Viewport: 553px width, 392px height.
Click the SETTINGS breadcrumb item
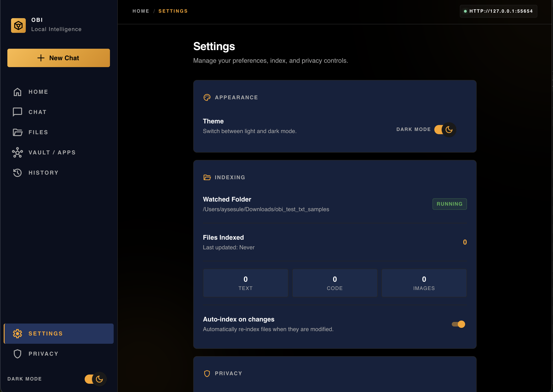pyautogui.click(x=173, y=11)
